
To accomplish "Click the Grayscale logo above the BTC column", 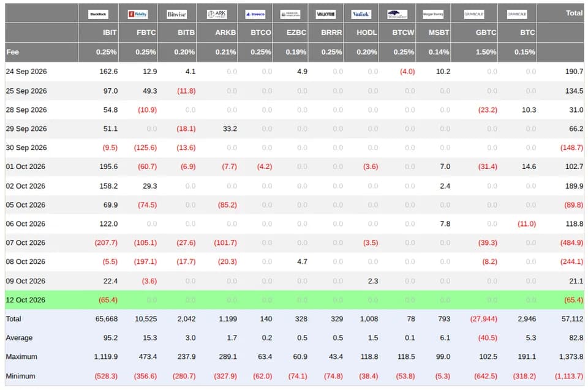I will pyautogui.click(x=517, y=14).
